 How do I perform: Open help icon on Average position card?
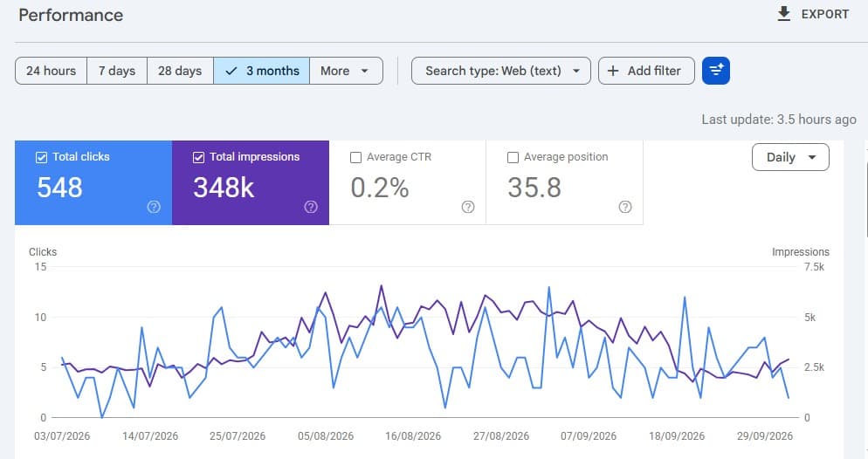click(625, 207)
